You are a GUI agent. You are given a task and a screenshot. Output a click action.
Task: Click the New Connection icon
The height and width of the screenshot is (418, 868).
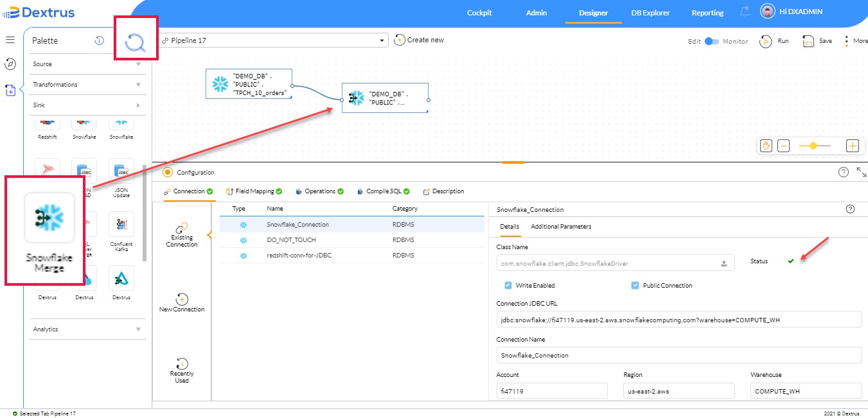[x=182, y=299]
